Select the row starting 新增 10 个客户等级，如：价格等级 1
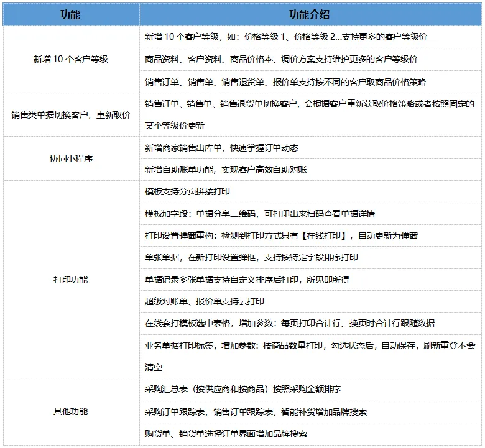The height and width of the screenshot is (448, 485). tap(310, 37)
